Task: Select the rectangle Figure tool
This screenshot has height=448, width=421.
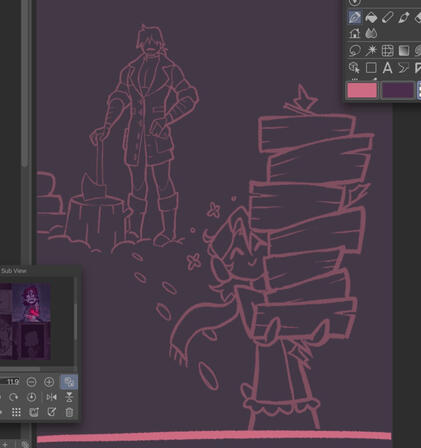Action: (x=371, y=68)
